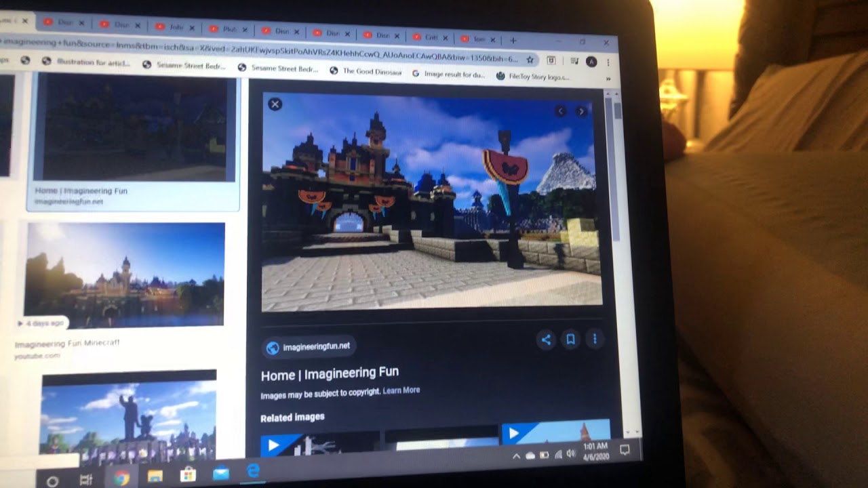The height and width of the screenshot is (488, 868).
Task: Click 'Imagineering Fun Minecraft' result title
Action: coord(67,344)
